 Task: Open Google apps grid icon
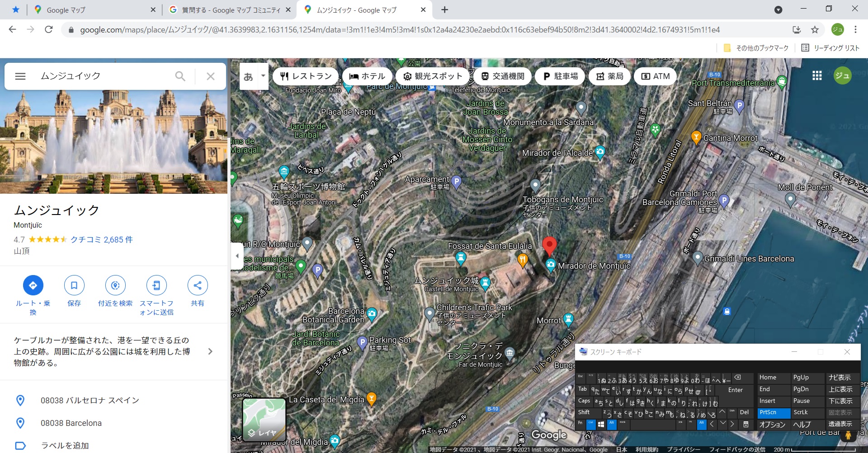pyautogui.click(x=817, y=76)
